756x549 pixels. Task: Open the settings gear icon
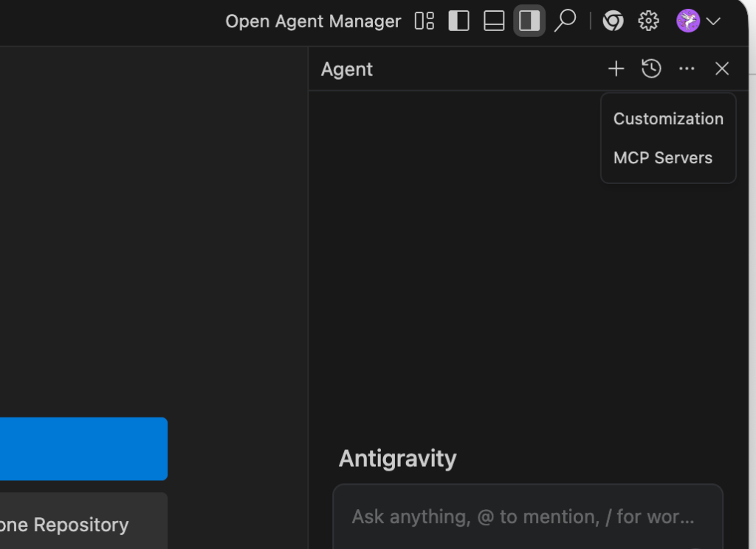point(648,21)
